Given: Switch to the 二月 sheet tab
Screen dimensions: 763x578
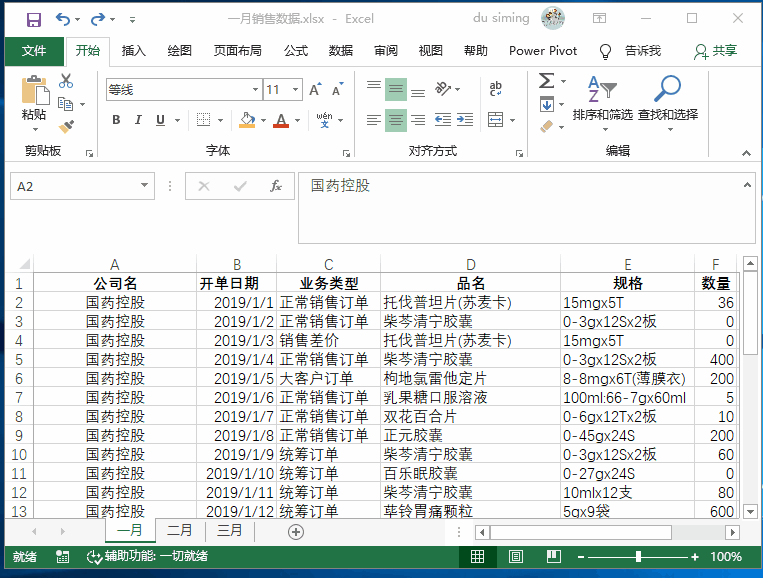Looking at the screenshot, I should pos(180,531).
